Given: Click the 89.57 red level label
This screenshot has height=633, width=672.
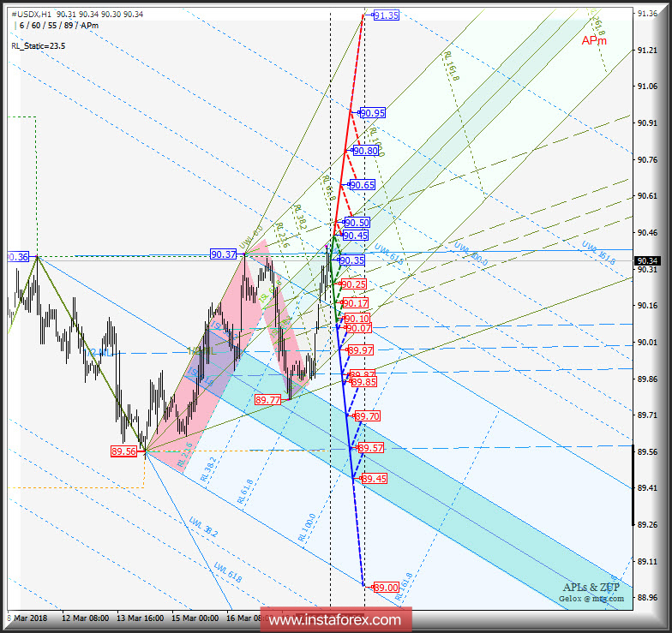Looking at the screenshot, I should (370, 448).
